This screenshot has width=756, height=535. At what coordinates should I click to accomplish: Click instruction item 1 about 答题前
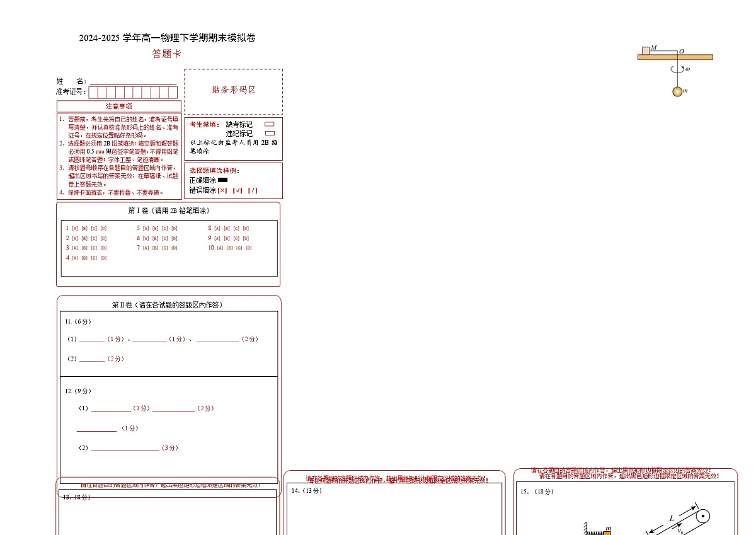(x=119, y=127)
